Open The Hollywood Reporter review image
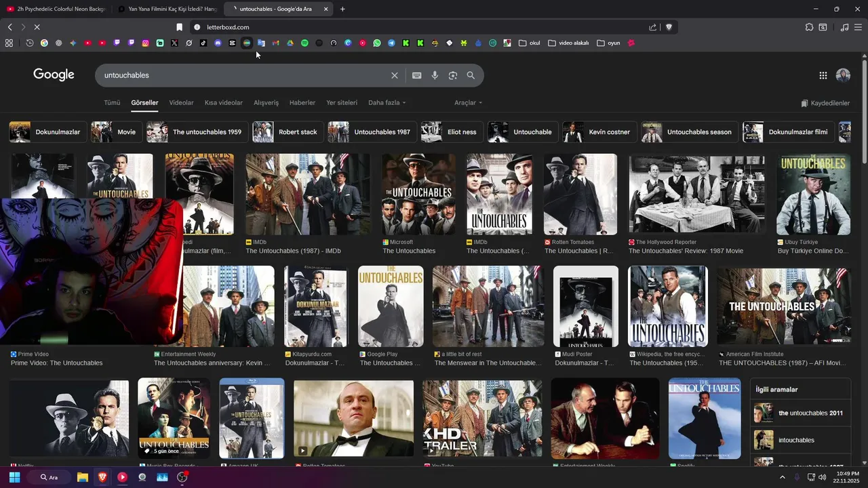Image resolution: width=868 pixels, height=488 pixels. tap(697, 195)
